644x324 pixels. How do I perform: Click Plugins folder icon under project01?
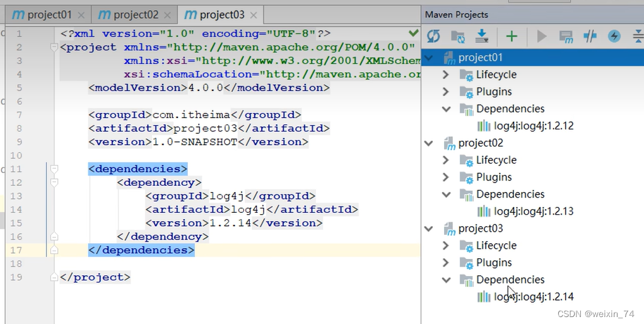467,92
